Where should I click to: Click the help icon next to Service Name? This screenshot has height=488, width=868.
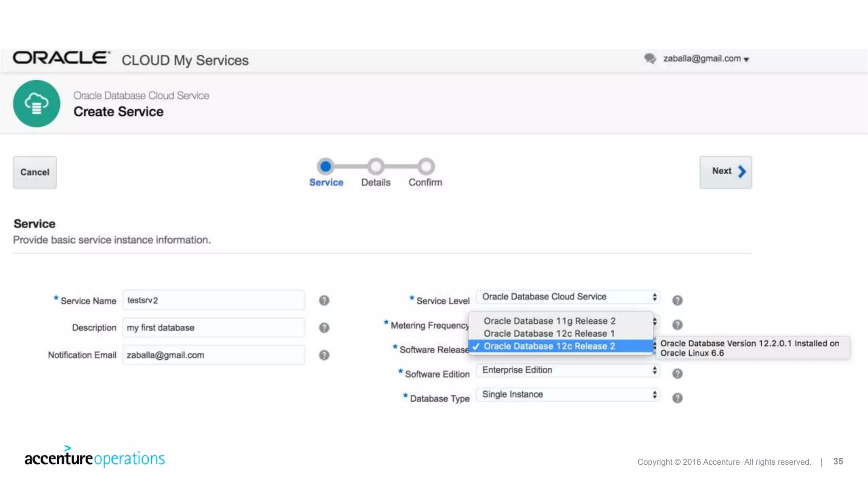pos(324,300)
